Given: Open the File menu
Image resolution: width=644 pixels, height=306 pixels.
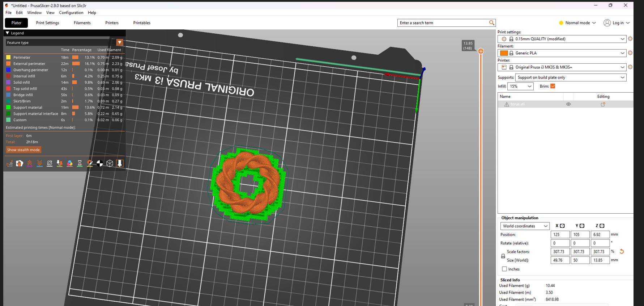Looking at the screenshot, I should click(x=8, y=13).
